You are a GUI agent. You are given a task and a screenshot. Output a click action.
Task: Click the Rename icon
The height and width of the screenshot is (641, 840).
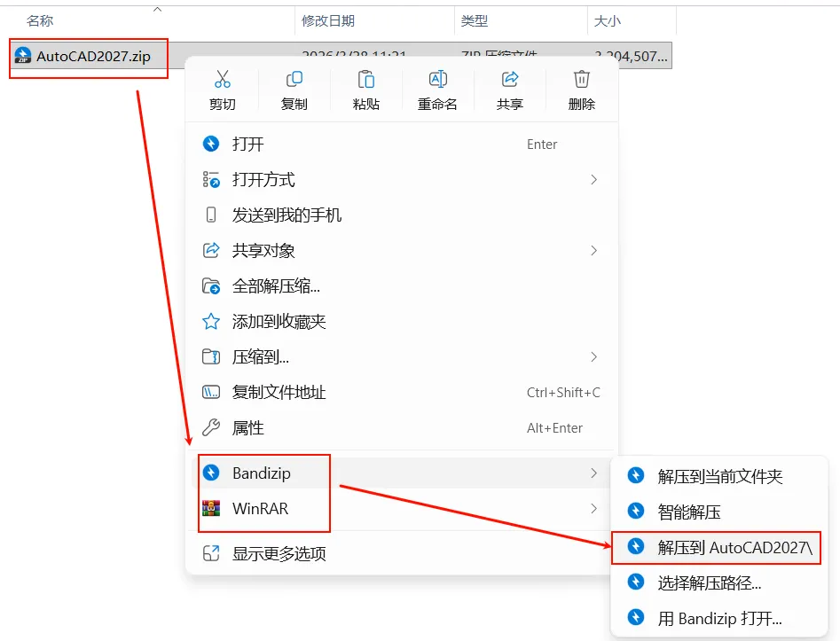coord(437,79)
